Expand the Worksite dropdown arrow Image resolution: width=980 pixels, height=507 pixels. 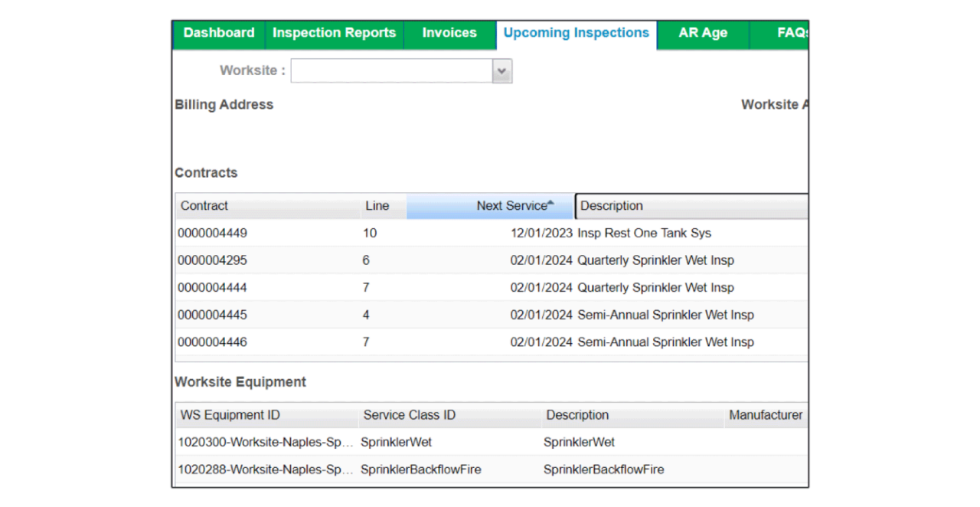(502, 70)
